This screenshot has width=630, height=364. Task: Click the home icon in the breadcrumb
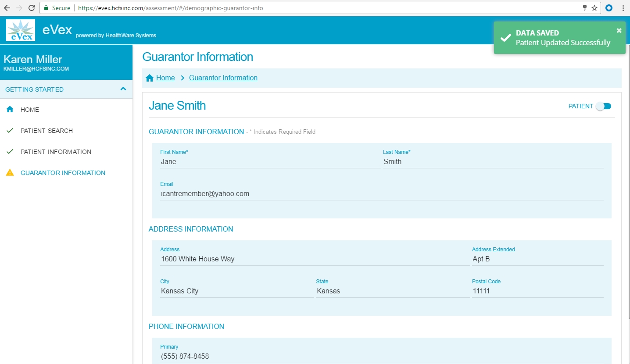(x=150, y=78)
